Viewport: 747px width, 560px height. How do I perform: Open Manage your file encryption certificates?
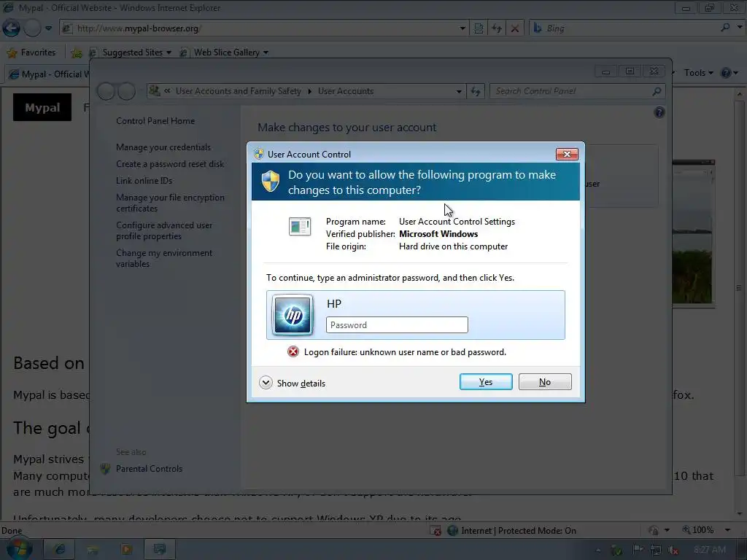click(x=170, y=203)
